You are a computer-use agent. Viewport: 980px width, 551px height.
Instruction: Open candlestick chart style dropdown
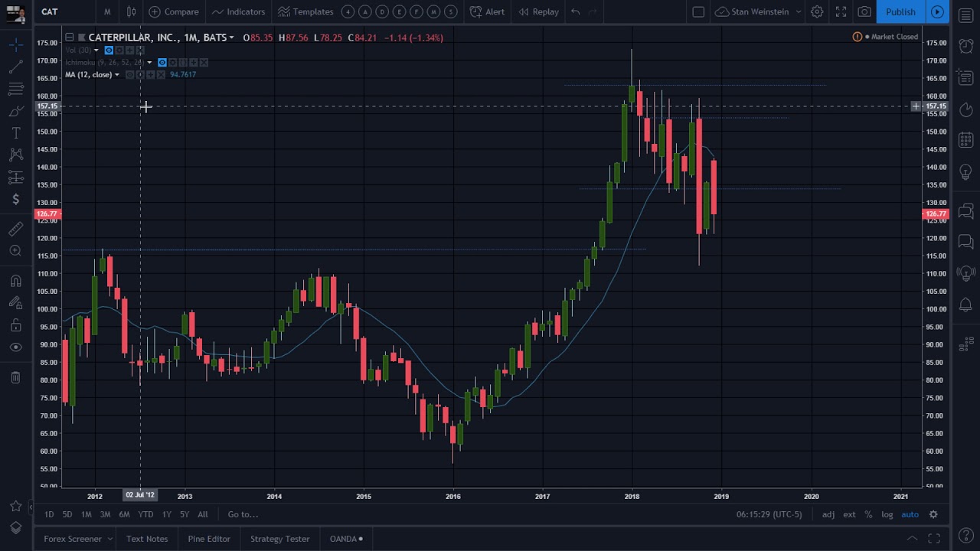click(x=131, y=11)
